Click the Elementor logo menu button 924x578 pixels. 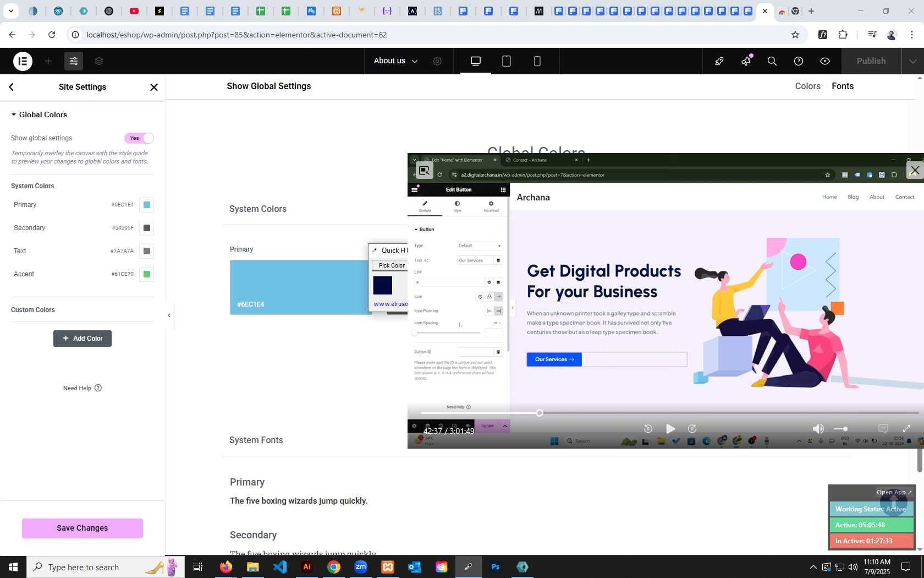point(23,61)
